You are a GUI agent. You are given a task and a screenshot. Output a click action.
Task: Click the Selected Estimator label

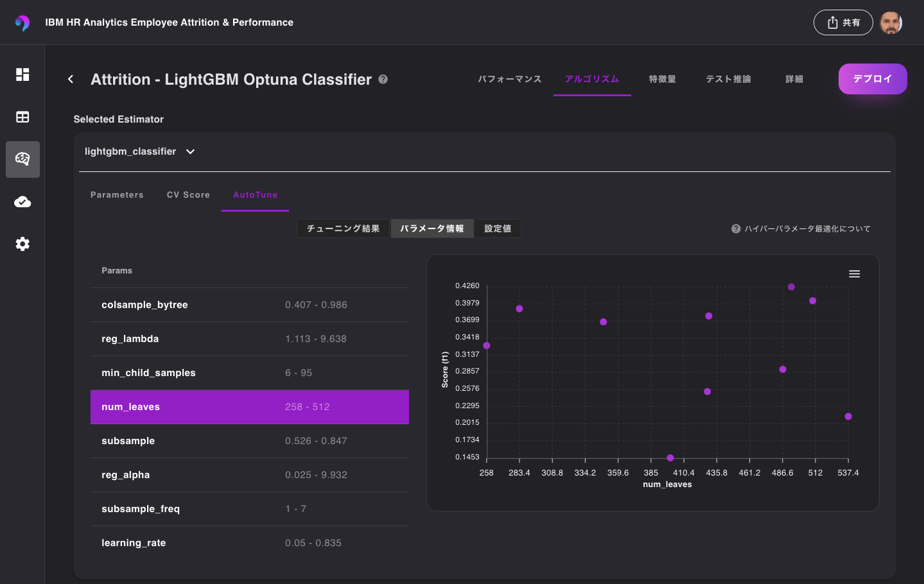point(119,119)
